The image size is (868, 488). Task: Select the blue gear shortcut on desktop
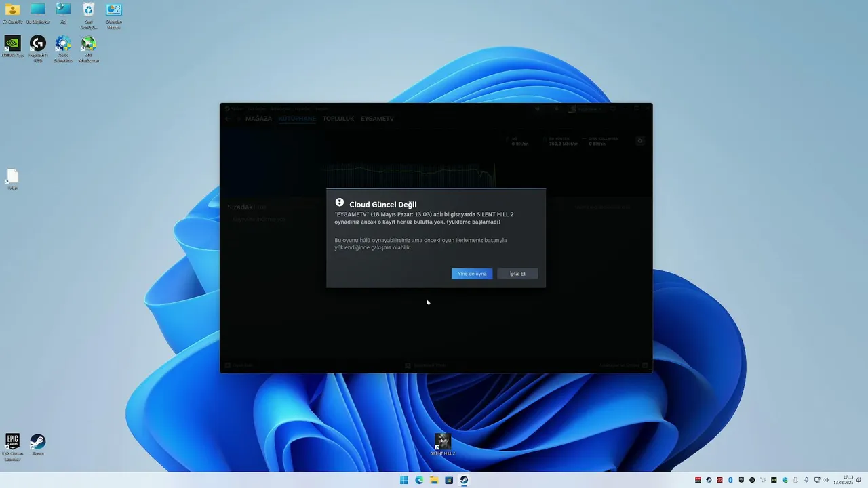pos(63,48)
